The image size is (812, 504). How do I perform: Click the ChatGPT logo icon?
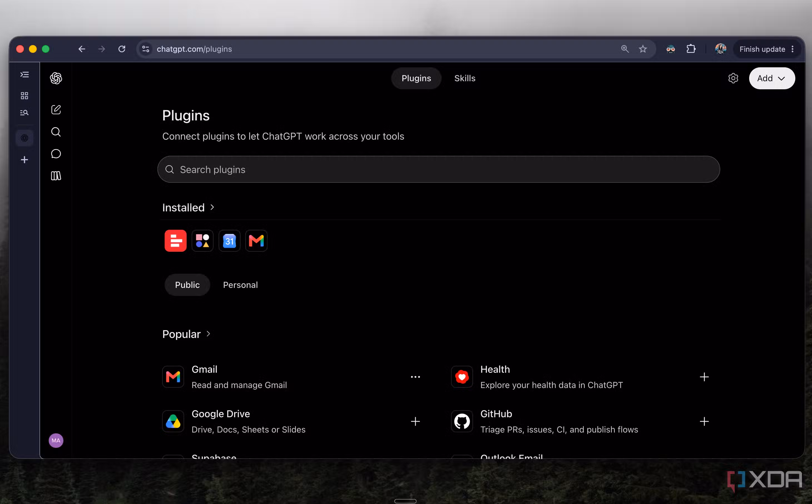click(x=56, y=78)
